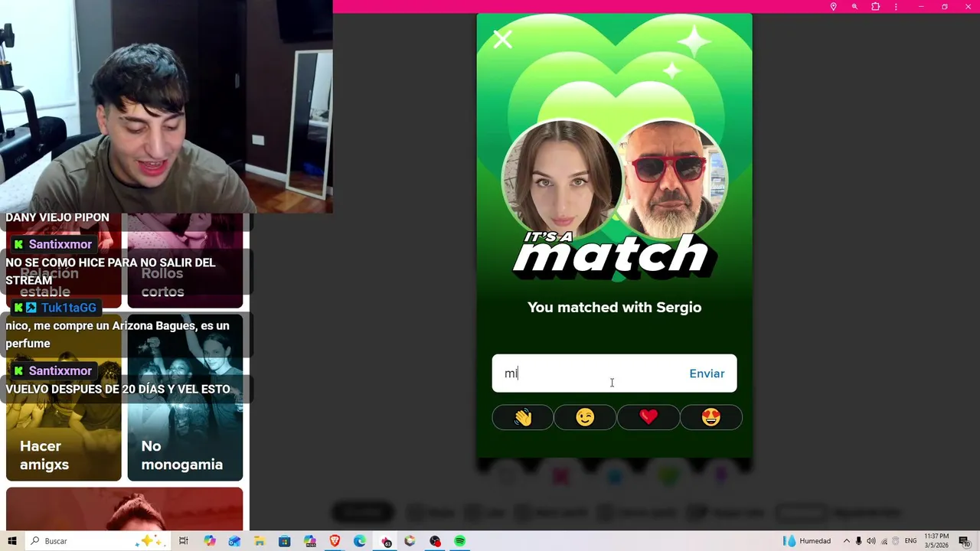
Task: Select the Relación estable category card
Action: coord(64,261)
